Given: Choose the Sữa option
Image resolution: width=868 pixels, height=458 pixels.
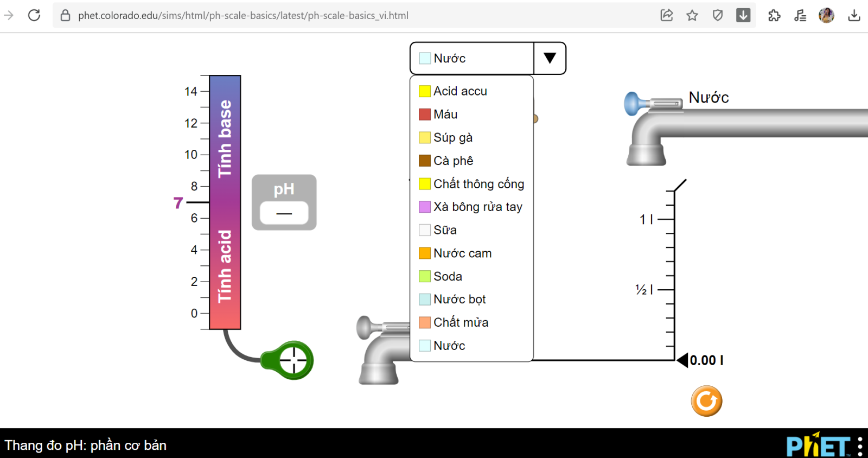Looking at the screenshot, I should 445,230.
